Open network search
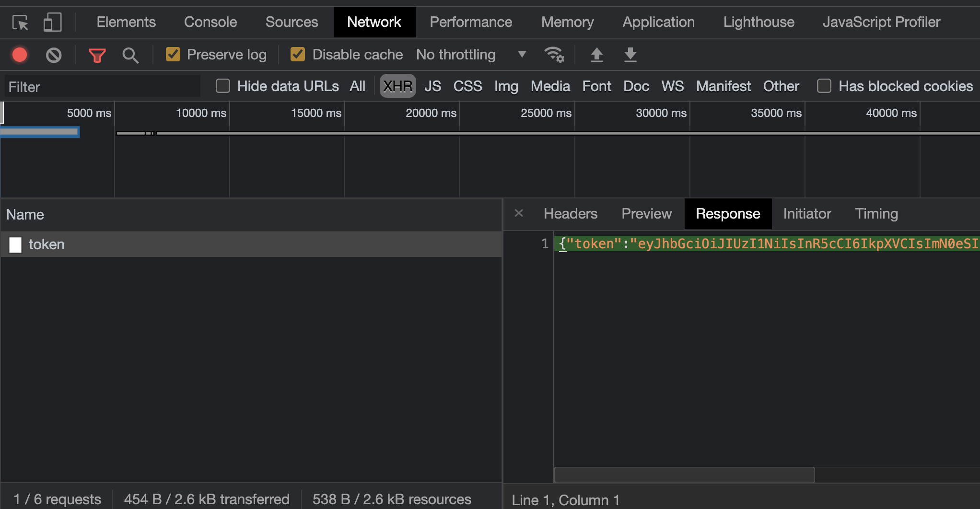Viewport: 980px width, 509px height. (x=130, y=55)
